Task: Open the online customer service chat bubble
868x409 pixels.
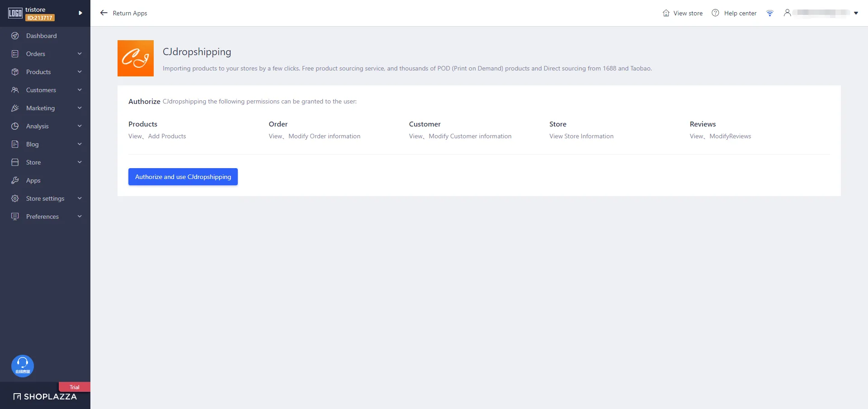Action: click(23, 366)
